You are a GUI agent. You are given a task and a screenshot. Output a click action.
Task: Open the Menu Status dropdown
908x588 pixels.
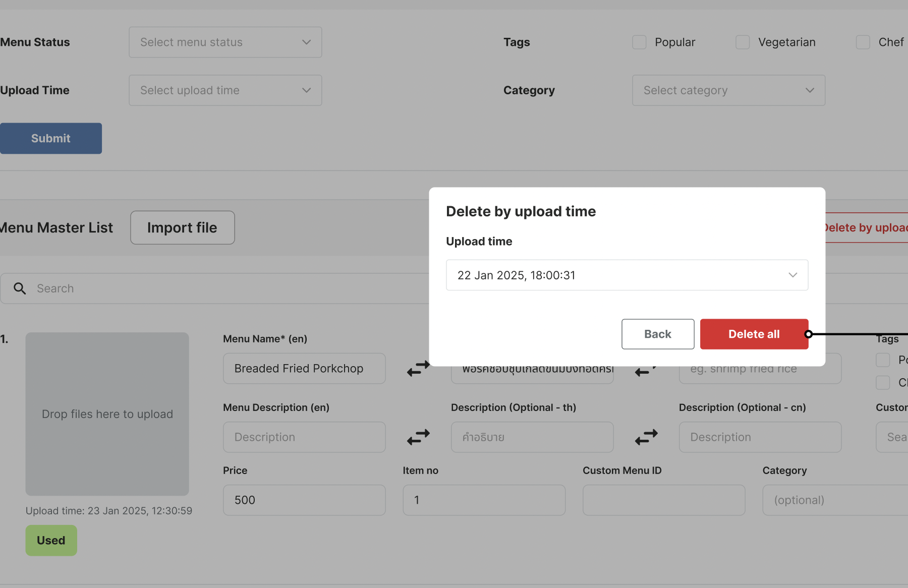pos(225,42)
